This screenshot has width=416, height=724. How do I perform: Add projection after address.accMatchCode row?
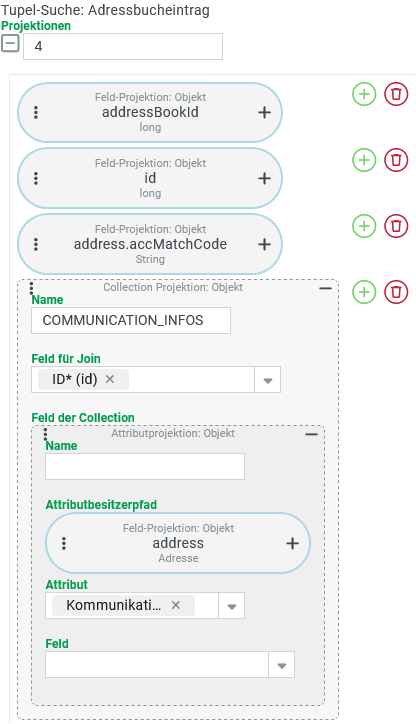364,226
